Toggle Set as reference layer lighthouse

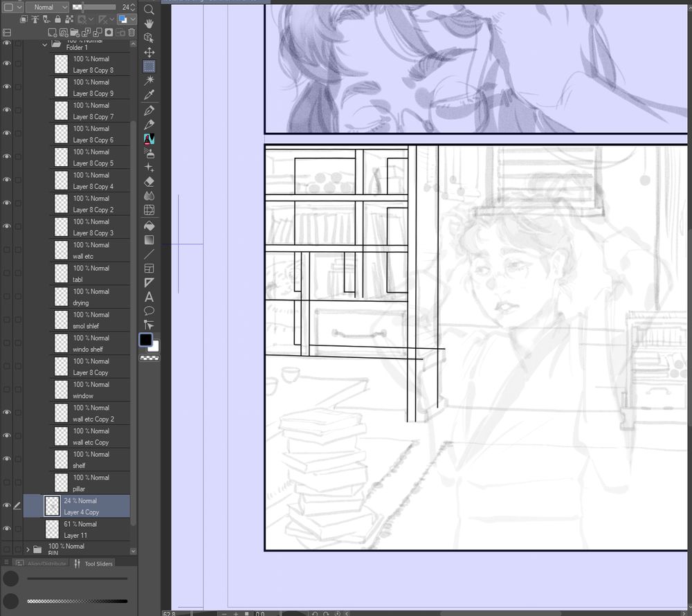coord(35,19)
